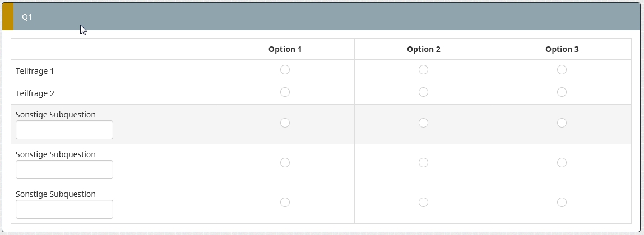The width and height of the screenshot is (644, 235).
Task: Mark Option 3 for second Sonstige Subquestion
Action: pyautogui.click(x=562, y=163)
